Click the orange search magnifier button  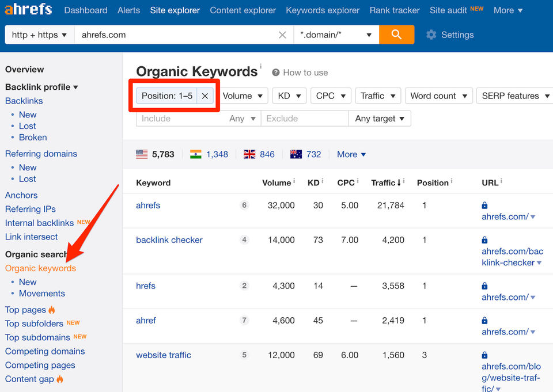click(x=396, y=35)
